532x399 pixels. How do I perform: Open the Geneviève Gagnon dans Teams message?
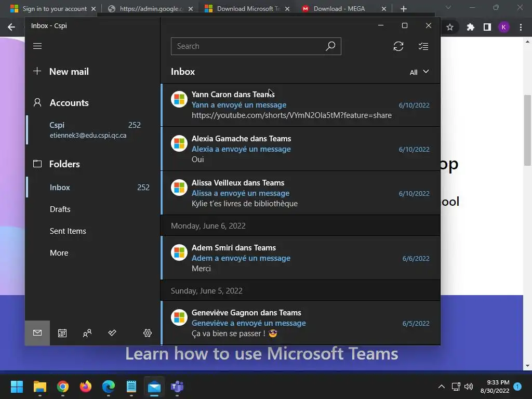301,323
